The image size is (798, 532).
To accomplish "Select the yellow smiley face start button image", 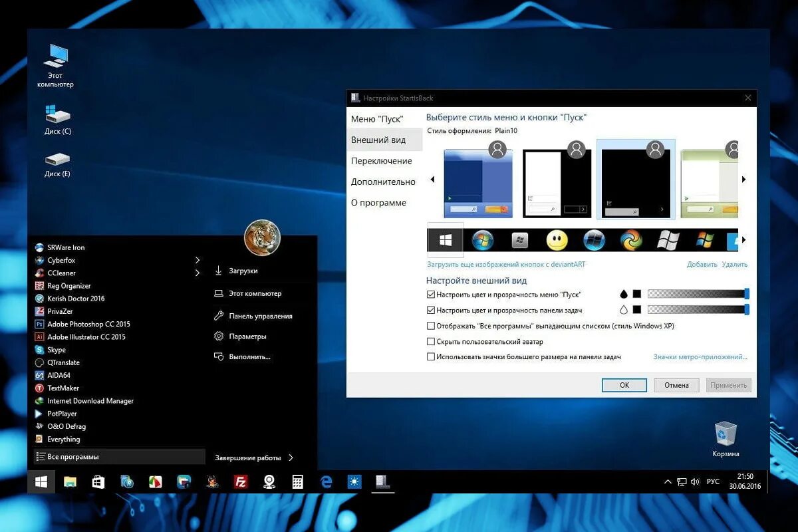I will tap(557, 240).
